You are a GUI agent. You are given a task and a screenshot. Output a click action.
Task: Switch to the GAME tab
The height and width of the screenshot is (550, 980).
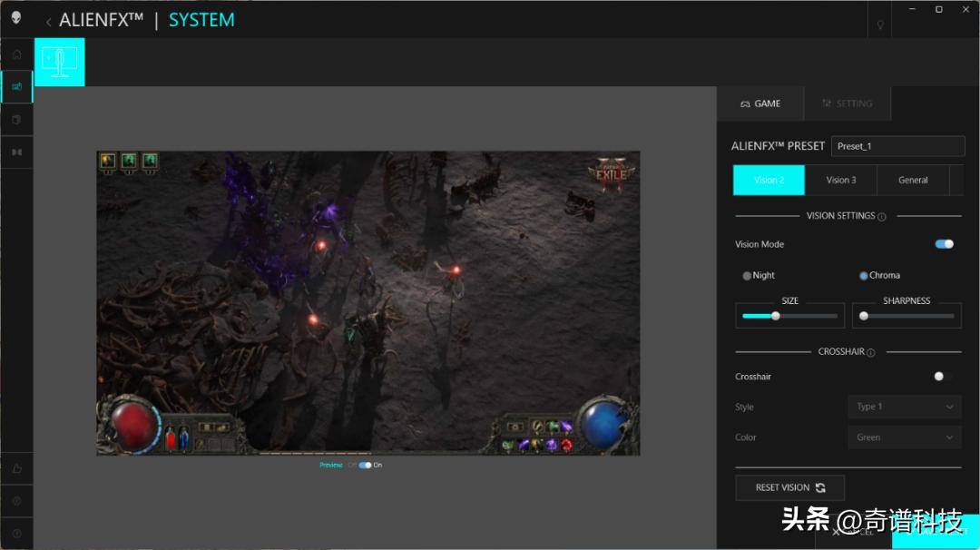coord(760,103)
